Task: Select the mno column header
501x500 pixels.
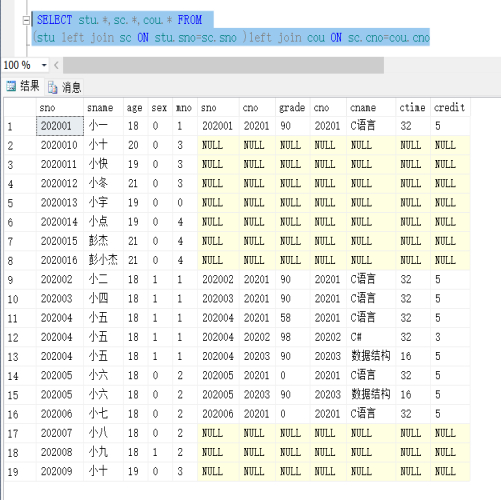Action: click(x=185, y=108)
